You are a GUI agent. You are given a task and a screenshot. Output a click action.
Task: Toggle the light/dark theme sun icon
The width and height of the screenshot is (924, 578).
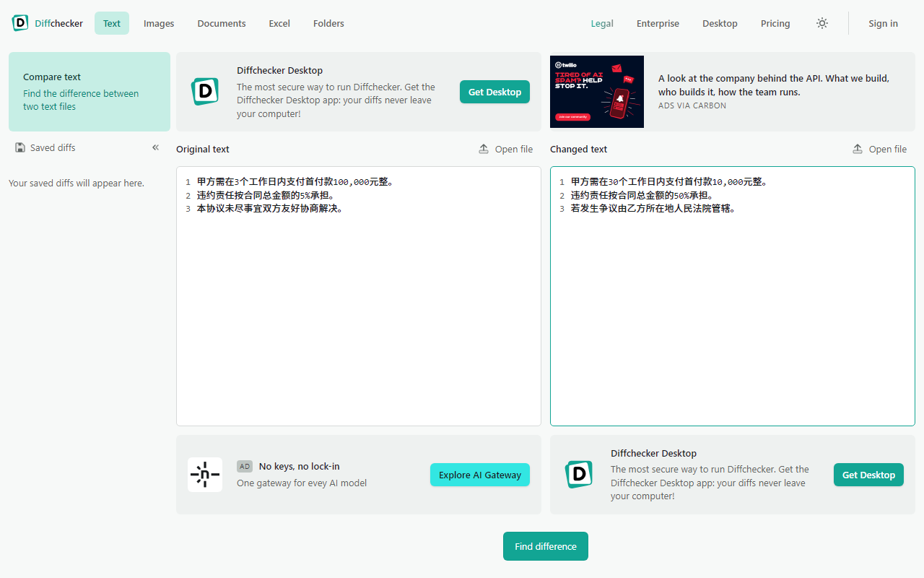822,23
